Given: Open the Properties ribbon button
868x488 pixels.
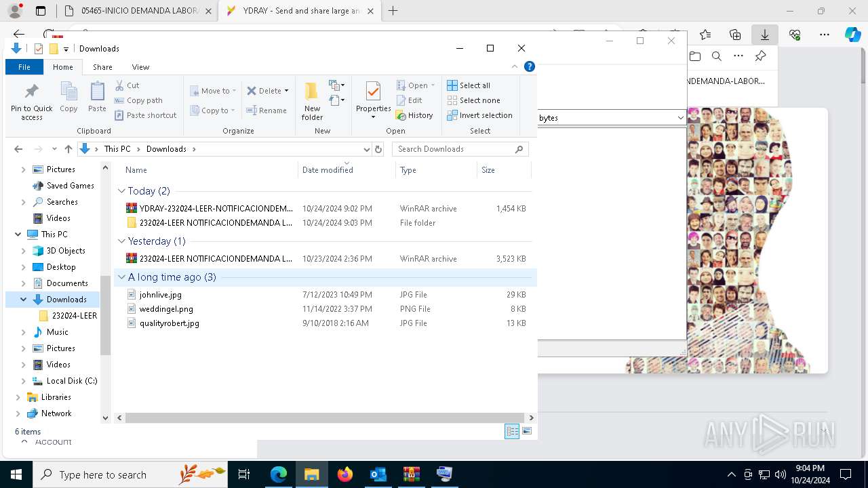Looking at the screenshot, I should pos(373,100).
